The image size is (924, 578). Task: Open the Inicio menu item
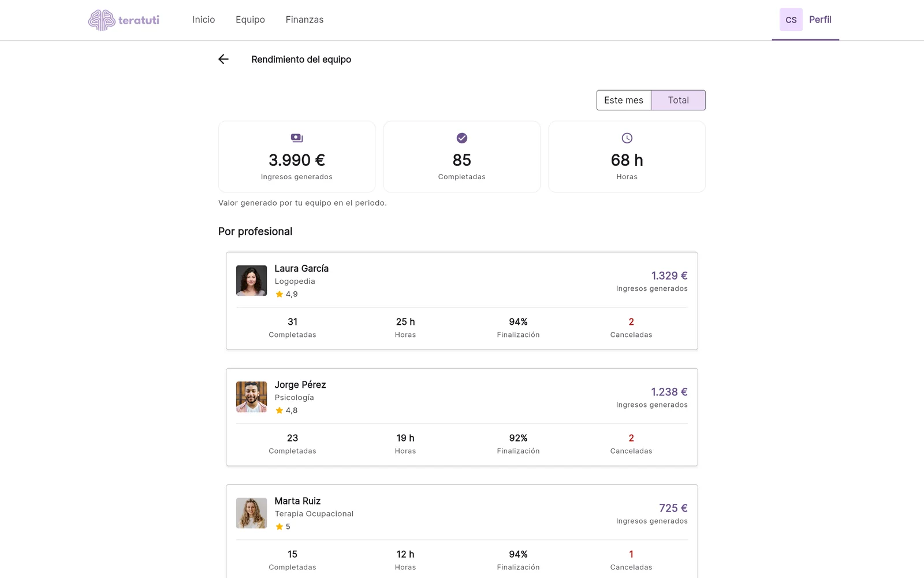tap(204, 20)
